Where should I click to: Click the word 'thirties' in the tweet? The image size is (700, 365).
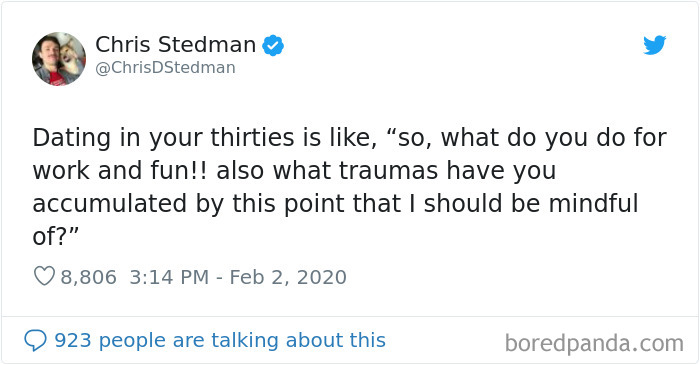[x=252, y=137]
